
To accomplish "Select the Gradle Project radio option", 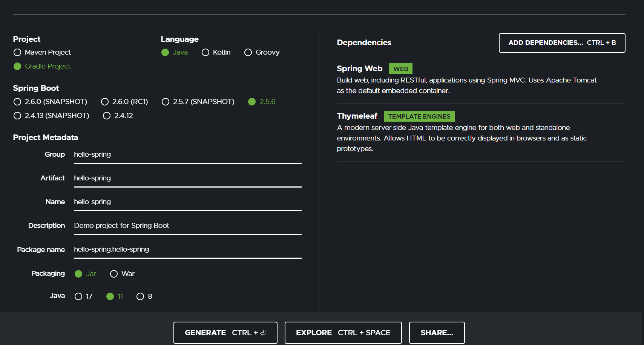I will click(42, 66).
